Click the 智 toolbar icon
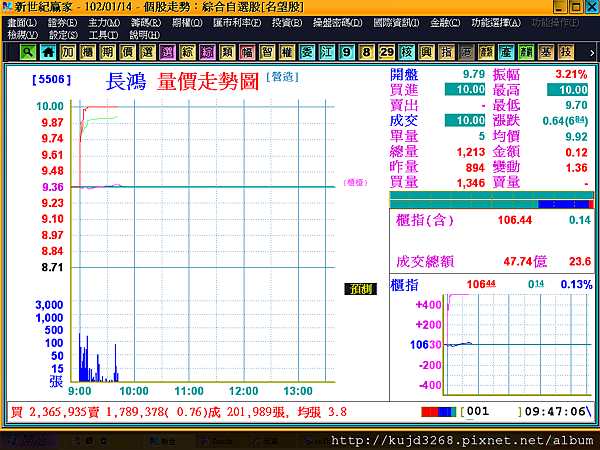 point(267,52)
